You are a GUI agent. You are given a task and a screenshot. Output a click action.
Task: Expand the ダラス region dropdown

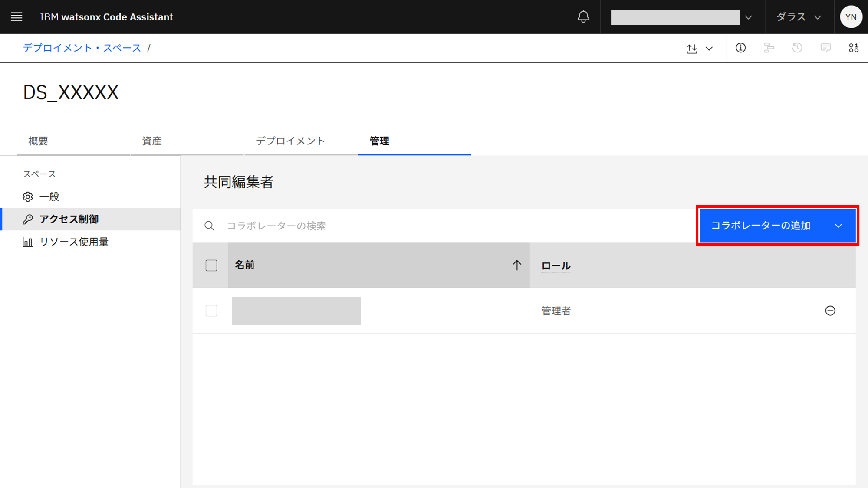click(799, 17)
